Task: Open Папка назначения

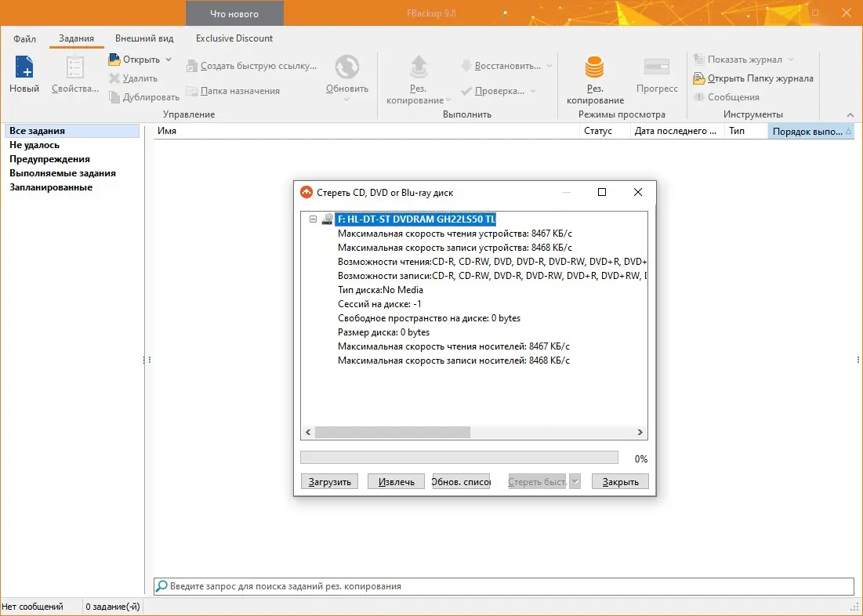Action: click(x=233, y=91)
